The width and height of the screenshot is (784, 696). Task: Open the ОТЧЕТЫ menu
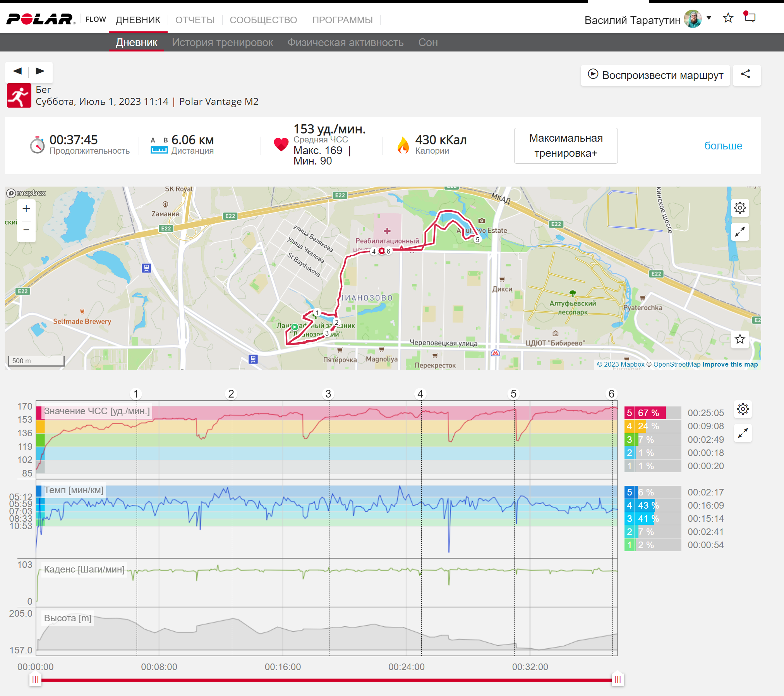click(x=195, y=20)
